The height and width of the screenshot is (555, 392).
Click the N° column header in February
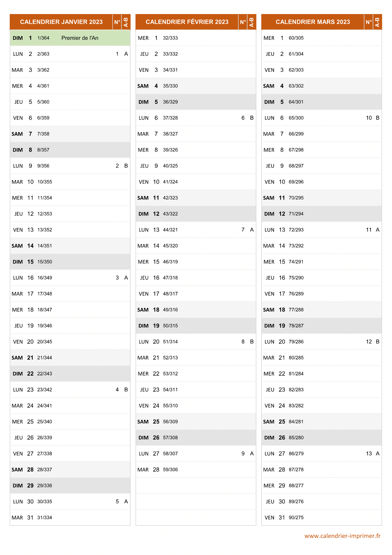(243, 22)
